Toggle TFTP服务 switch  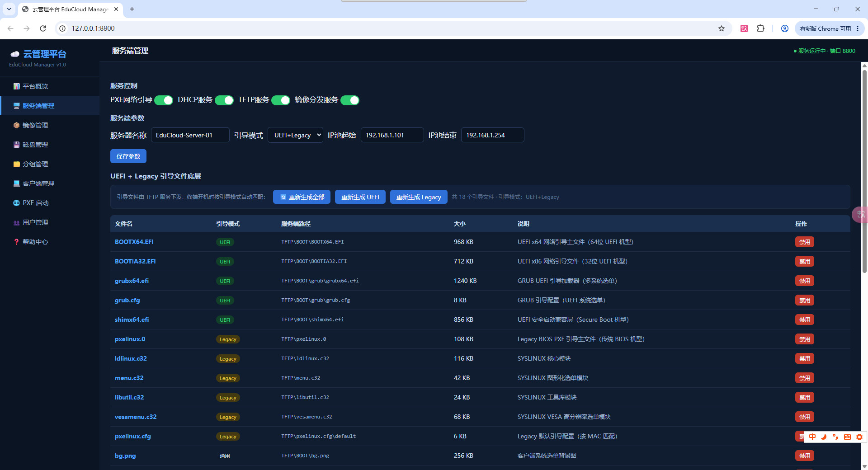[x=281, y=100]
